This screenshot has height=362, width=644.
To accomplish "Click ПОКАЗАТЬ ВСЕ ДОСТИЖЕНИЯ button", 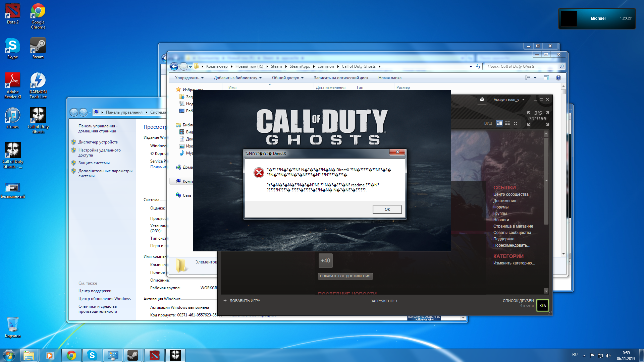I will 345,276.
